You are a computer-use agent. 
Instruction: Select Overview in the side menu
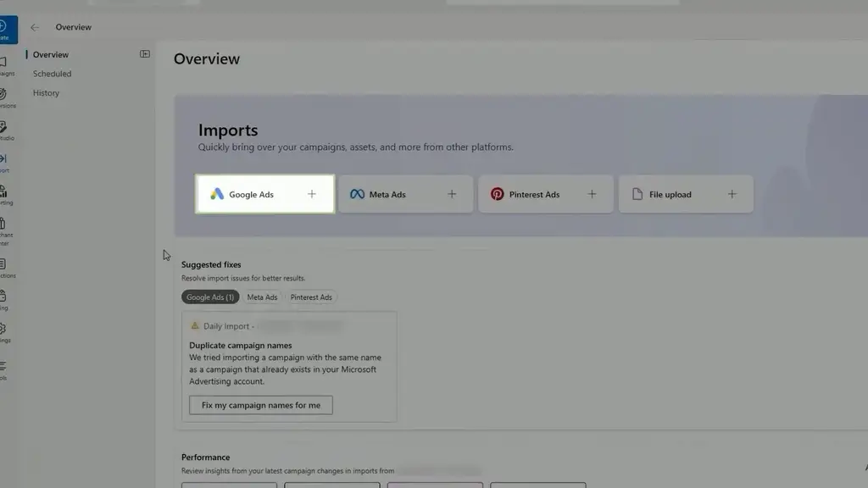coord(50,55)
